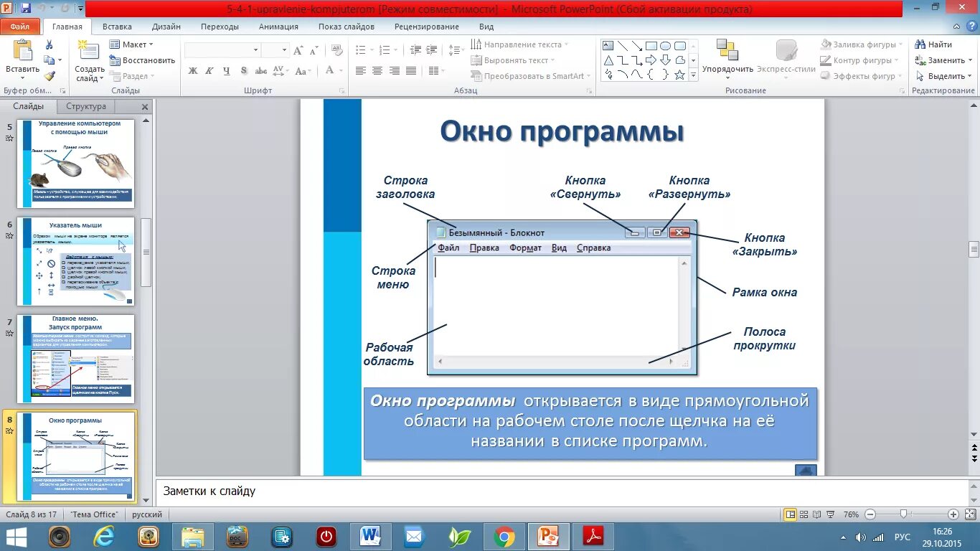Click Восстановить slide reset button
Viewport: 980px width, 551px height.
point(142,60)
